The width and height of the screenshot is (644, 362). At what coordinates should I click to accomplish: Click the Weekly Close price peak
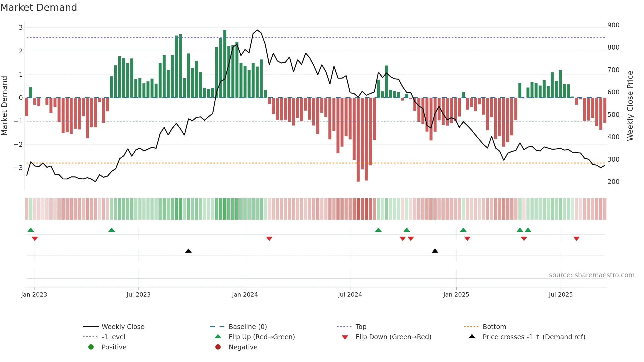coord(257,30)
